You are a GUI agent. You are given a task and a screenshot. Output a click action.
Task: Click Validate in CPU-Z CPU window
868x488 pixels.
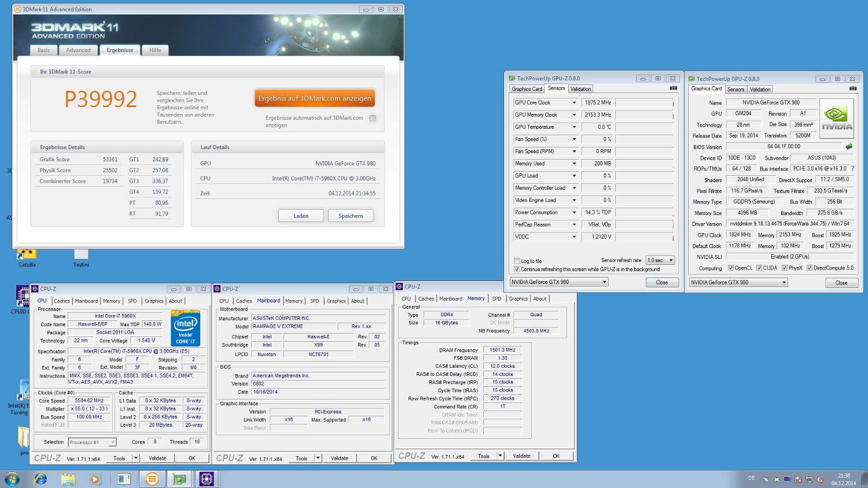click(157, 458)
